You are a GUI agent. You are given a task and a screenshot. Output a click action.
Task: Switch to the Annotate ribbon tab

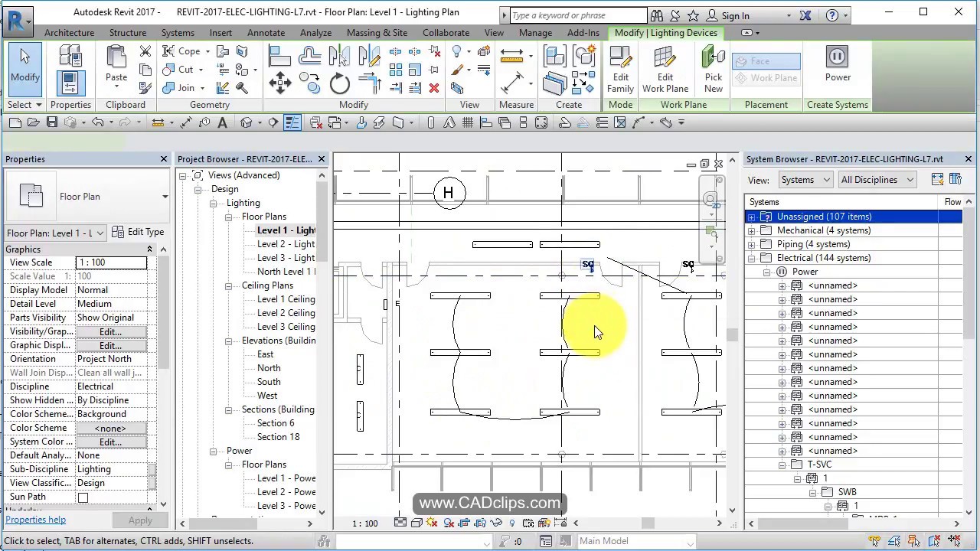click(266, 32)
